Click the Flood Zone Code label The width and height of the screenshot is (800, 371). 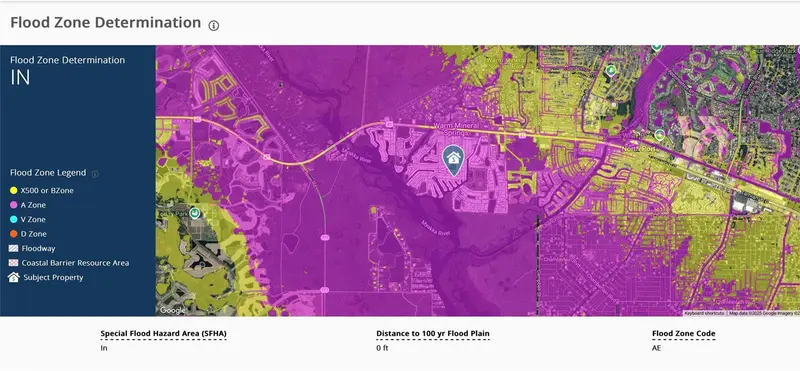[684, 334]
